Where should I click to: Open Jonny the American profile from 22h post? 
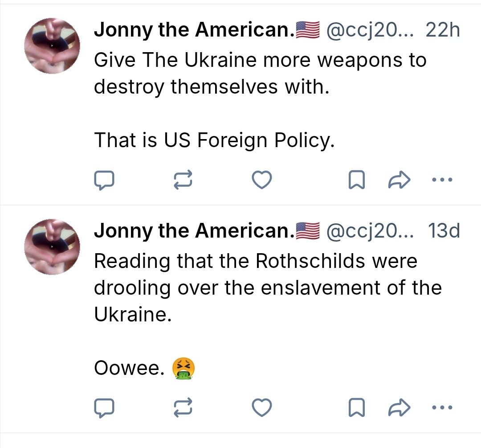(192, 30)
